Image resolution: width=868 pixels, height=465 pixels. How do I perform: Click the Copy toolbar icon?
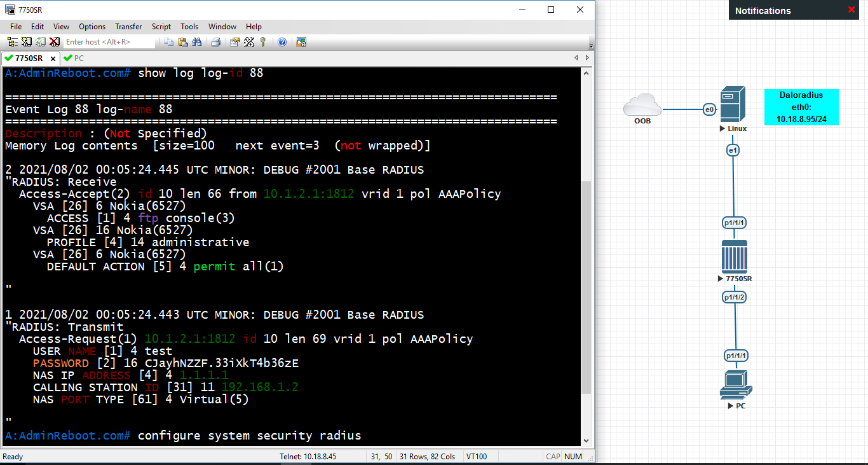pos(169,42)
